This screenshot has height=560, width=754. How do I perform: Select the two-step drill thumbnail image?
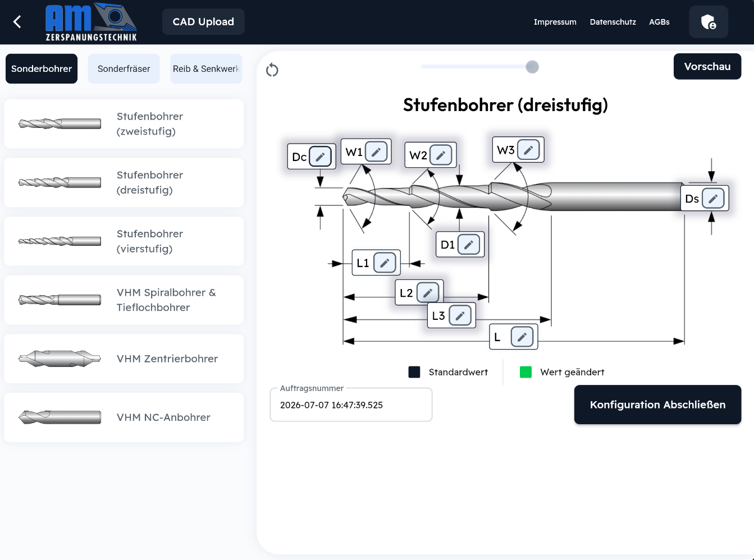pos(60,123)
